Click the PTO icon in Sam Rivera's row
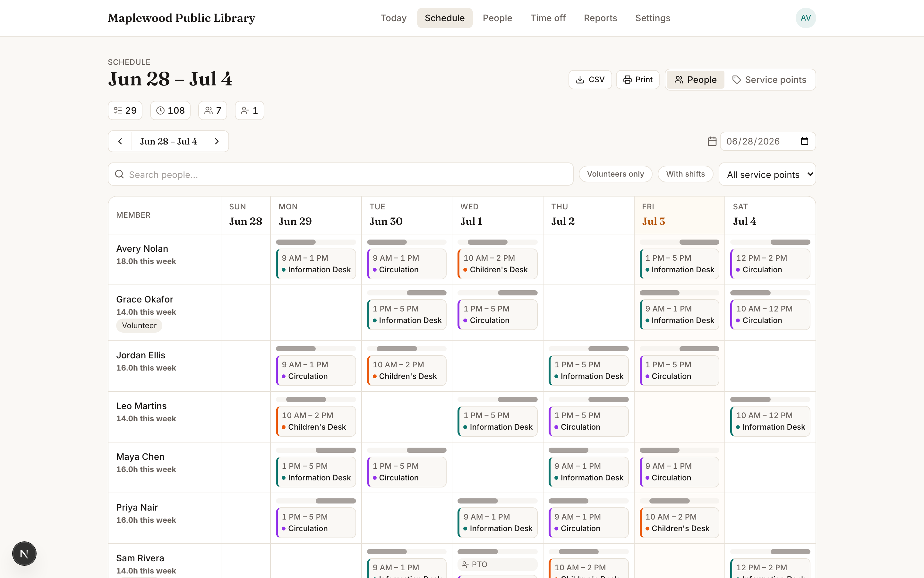Screen dimensions: 924x578 click(465, 564)
